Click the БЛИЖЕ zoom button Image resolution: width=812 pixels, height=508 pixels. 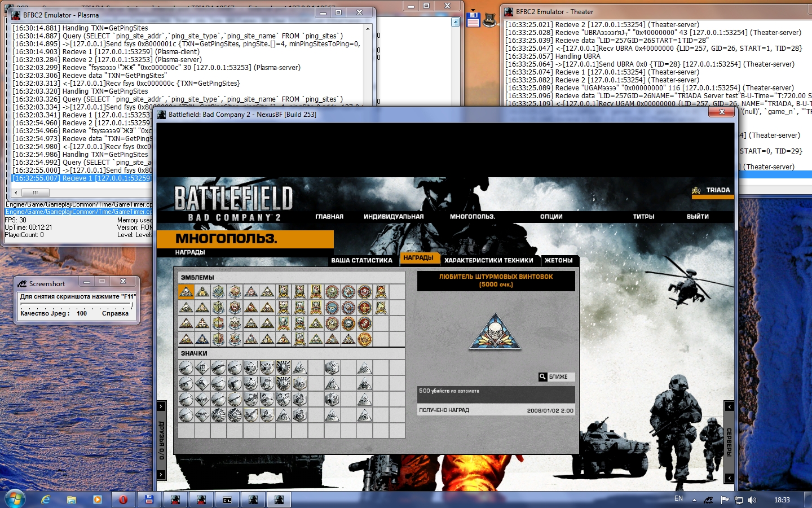coord(557,376)
